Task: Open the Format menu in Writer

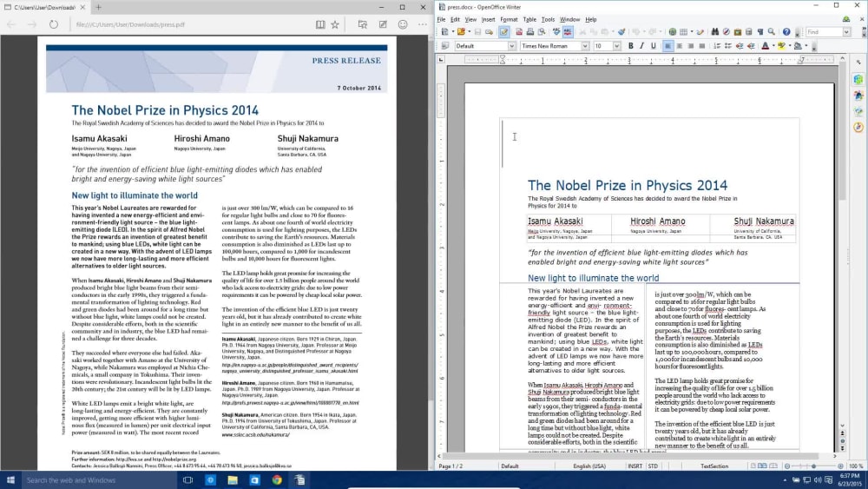Action: 509,19
